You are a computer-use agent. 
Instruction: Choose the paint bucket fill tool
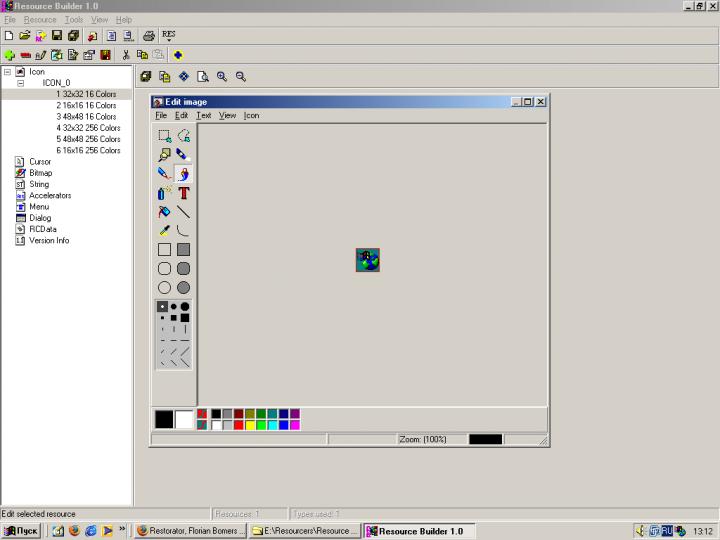[x=164, y=212]
